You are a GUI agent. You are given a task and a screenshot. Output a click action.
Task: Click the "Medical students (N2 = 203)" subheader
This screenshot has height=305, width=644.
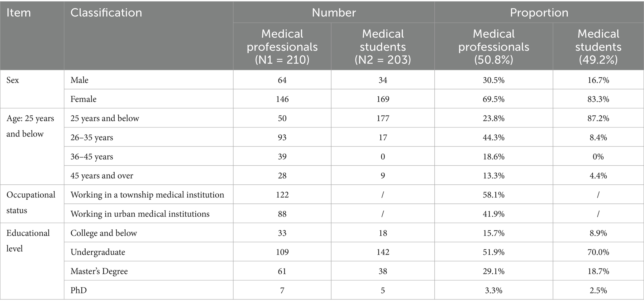(x=383, y=47)
